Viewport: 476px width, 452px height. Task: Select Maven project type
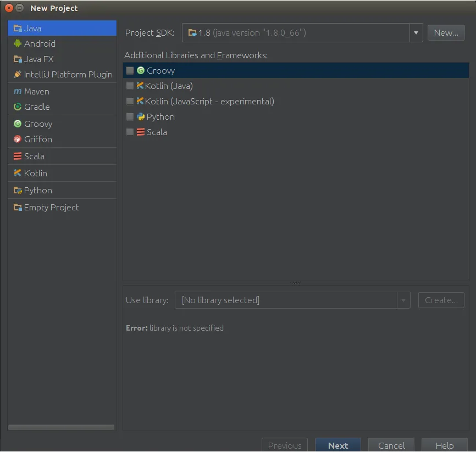(62, 91)
